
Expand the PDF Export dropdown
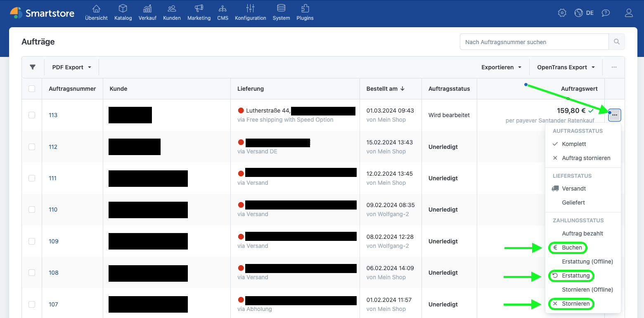point(72,67)
